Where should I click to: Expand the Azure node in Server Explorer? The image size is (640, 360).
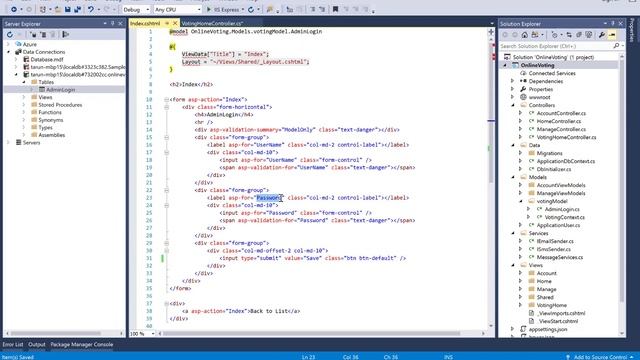9,44
